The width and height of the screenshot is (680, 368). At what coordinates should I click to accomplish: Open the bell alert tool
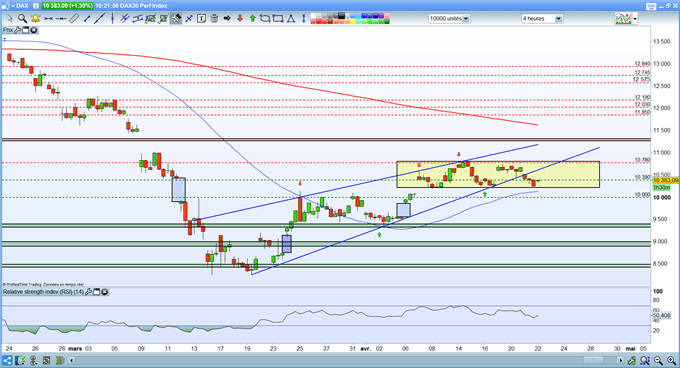coord(35,19)
